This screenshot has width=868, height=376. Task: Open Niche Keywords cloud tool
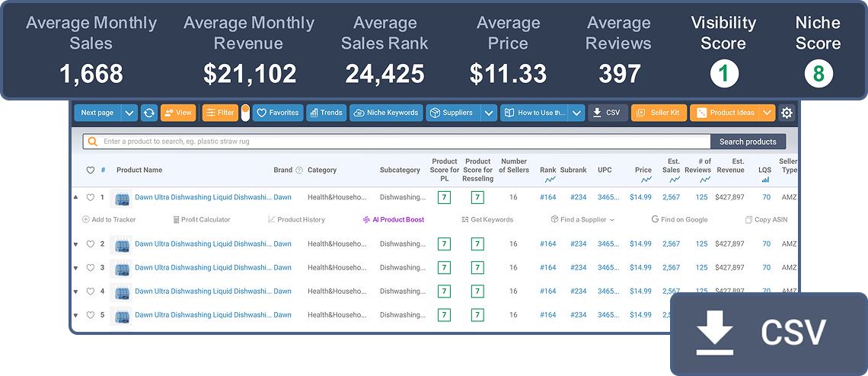coord(386,113)
